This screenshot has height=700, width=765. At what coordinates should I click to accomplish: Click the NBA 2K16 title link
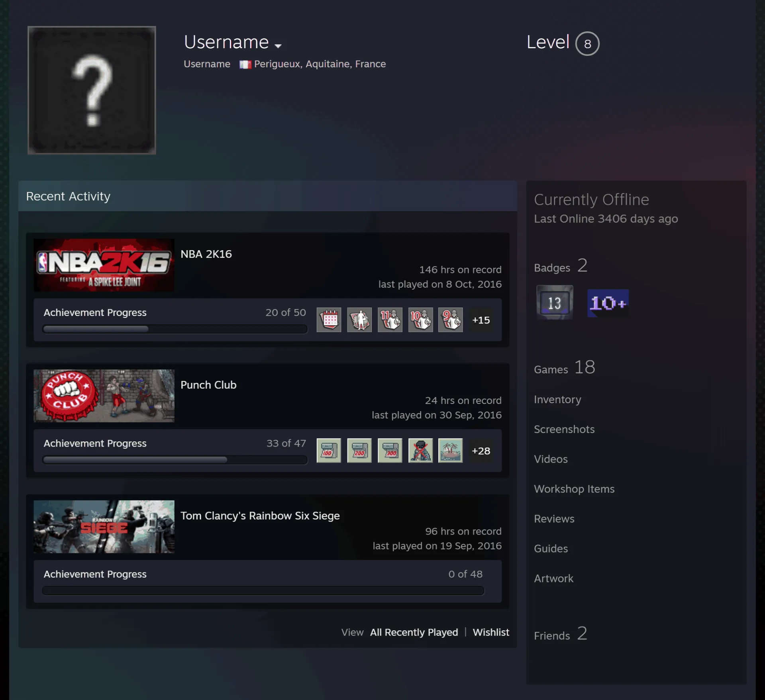(x=206, y=254)
